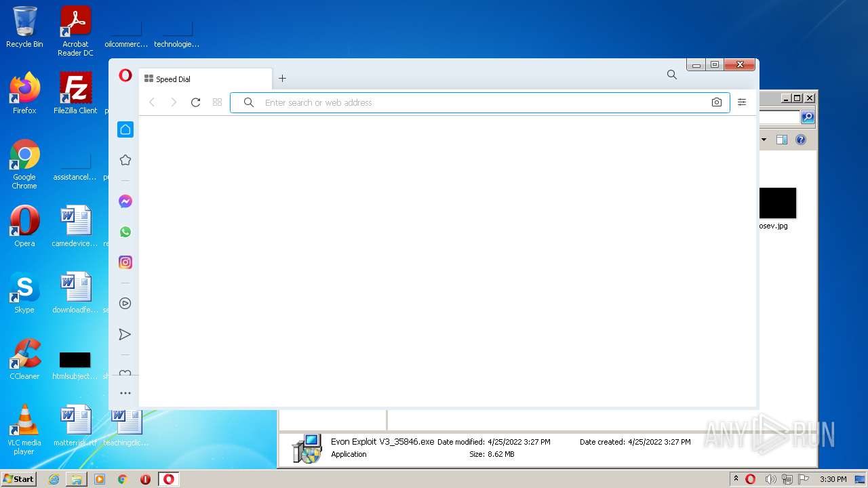This screenshot has height=488, width=868.
Task: Select the Speed Dial tab
Action: point(205,79)
